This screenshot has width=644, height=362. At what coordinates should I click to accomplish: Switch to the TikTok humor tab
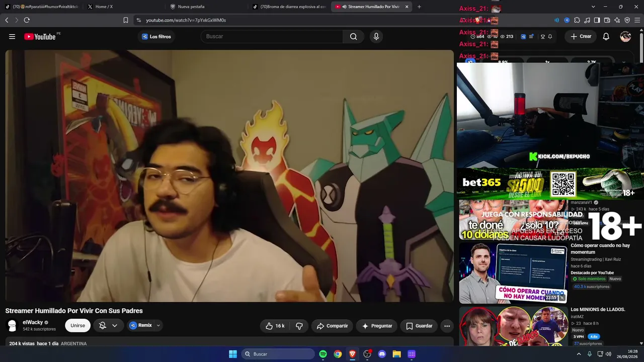[x=41, y=7]
